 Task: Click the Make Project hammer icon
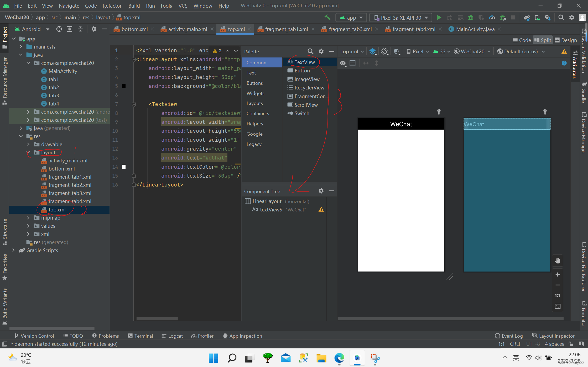(x=327, y=18)
